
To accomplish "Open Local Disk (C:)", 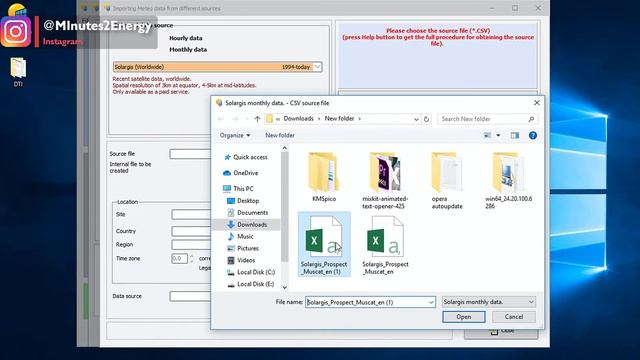I will 251,272.
